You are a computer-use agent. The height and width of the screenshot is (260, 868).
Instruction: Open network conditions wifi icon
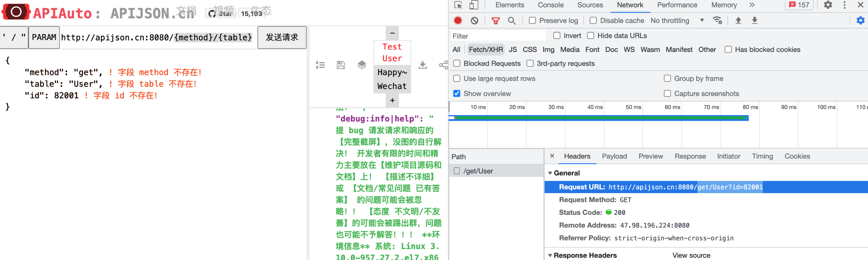[x=717, y=20]
